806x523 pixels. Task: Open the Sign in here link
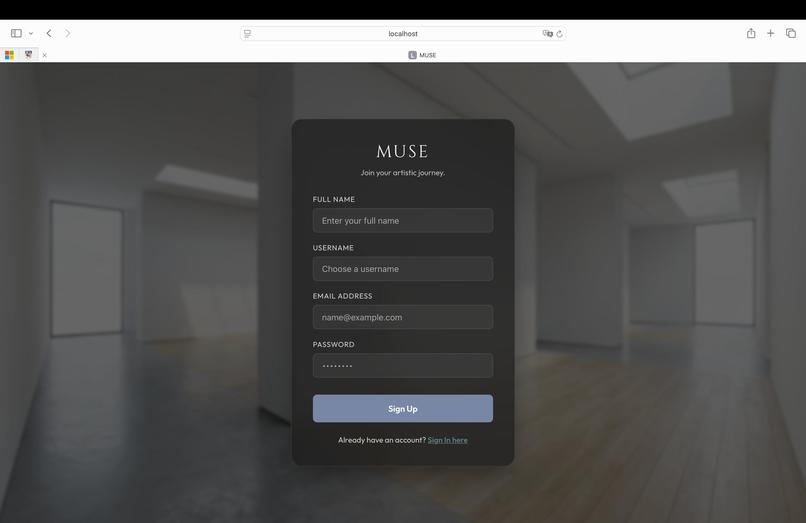pyautogui.click(x=448, y=440)
